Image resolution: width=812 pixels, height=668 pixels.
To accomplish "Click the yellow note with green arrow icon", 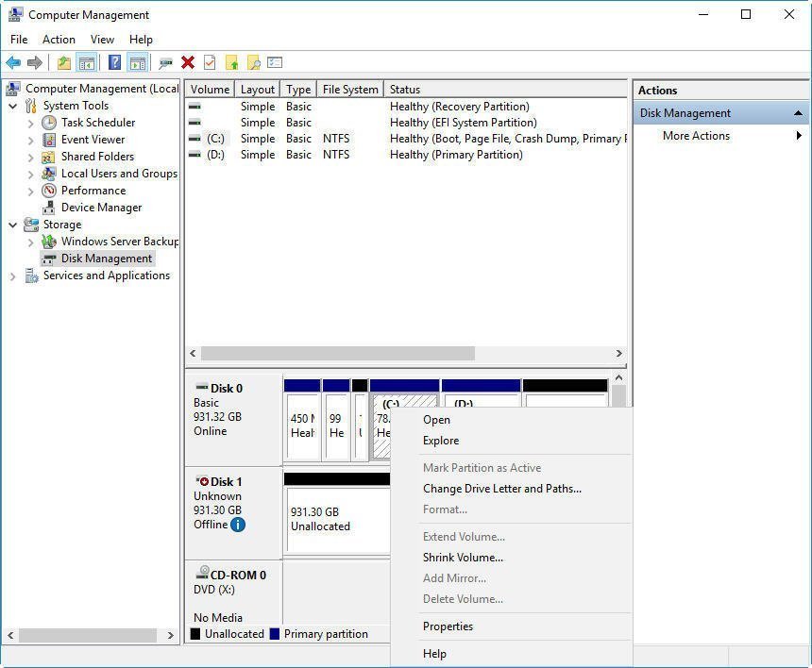I will tap(232, 63).
